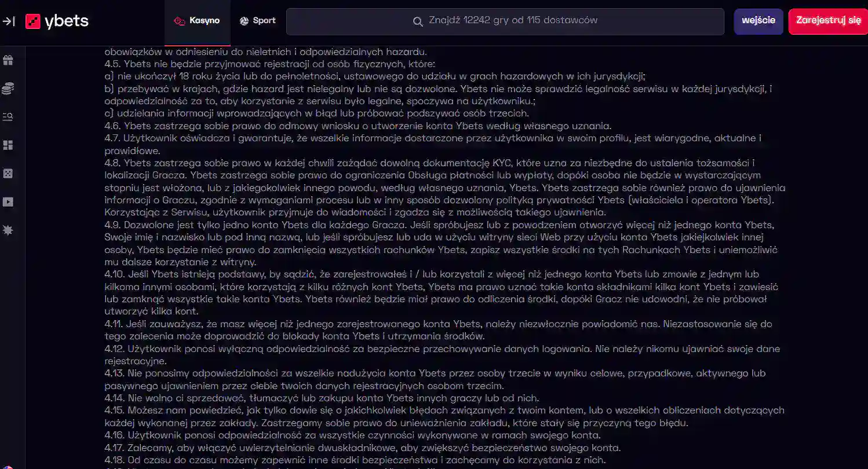868x469 pixels.
Task: Click the line starting with "4.11. Jeśli zauważysz"
Action: click(x=438, y=324)
